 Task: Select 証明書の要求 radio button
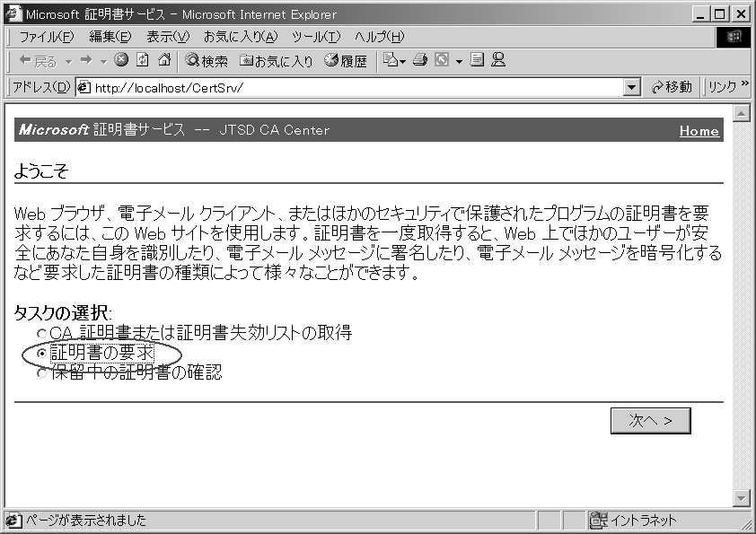41,354
